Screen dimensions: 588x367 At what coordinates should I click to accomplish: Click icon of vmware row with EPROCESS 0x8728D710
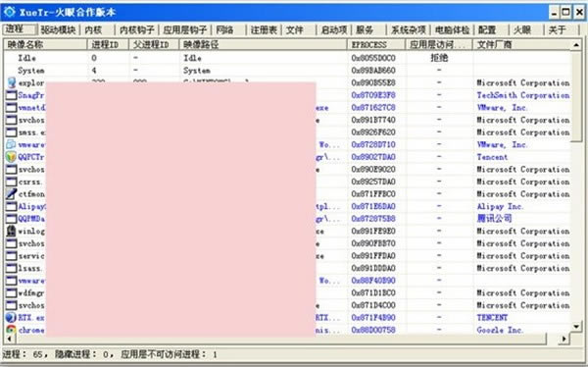coord(11,144)
